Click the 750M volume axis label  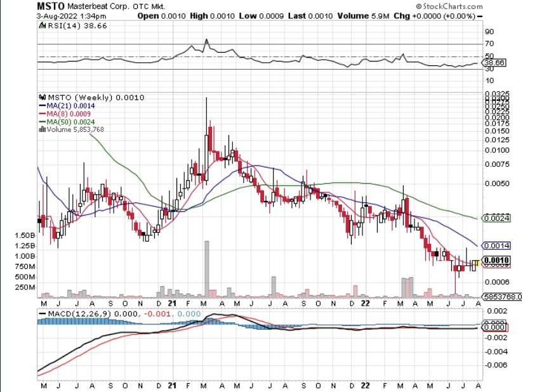pos(25,266)
